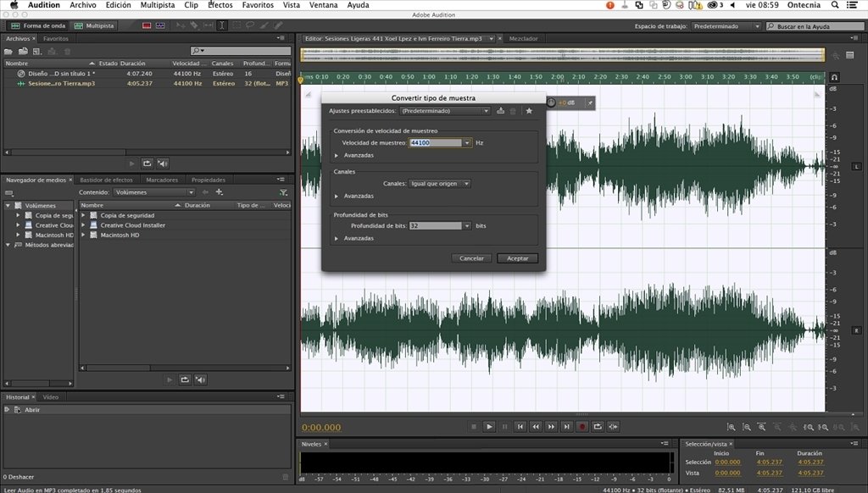The height and width of the screenshot is (493, 868).
Task: Zoom in at in-point
Action: tap(809, 427)
